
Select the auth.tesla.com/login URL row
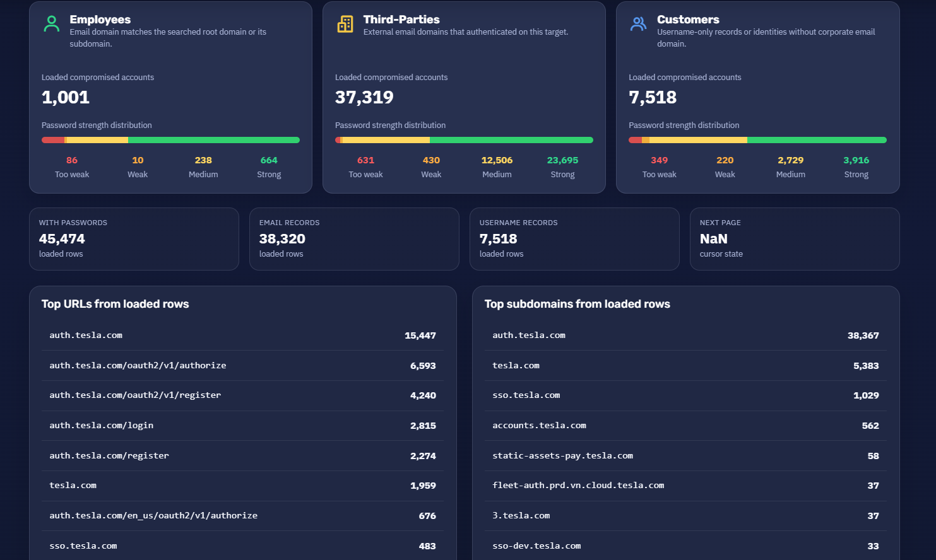[243, 426]
